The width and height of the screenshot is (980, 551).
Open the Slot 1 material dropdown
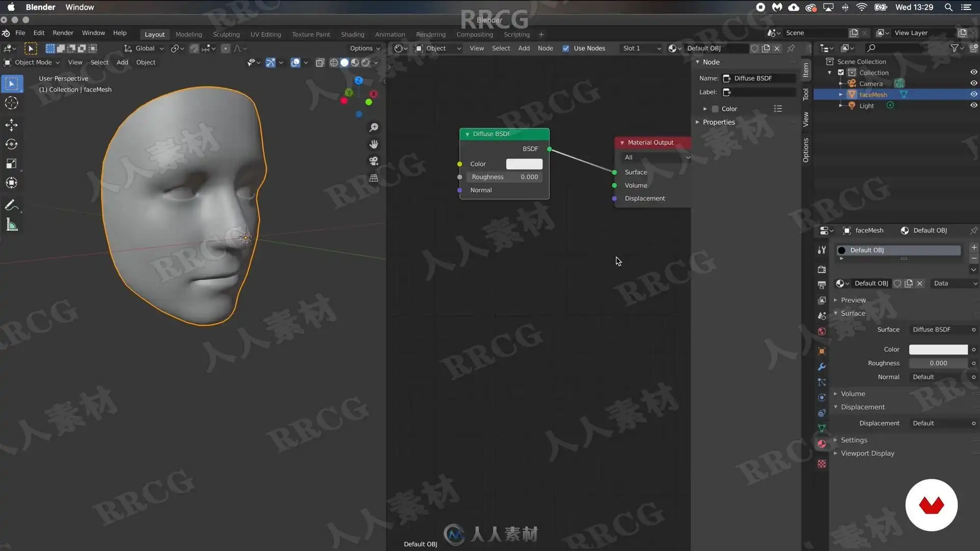coord(641,48)
